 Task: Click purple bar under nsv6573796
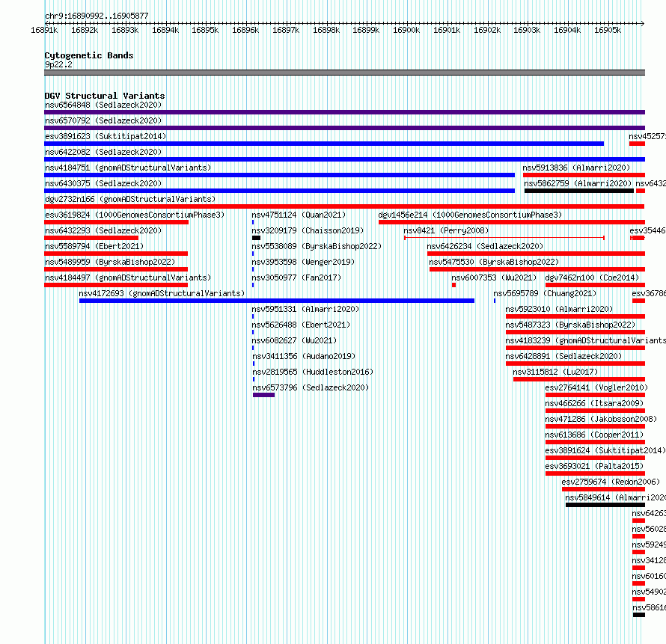click(x=263, y=395)
